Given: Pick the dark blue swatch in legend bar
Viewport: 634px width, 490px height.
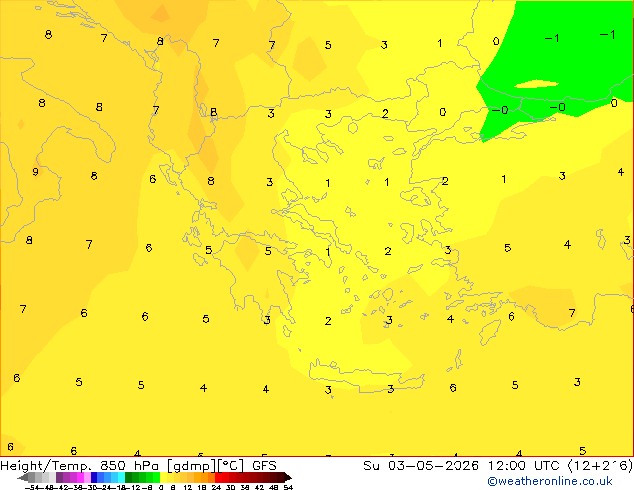Looking at the screenshot, I should coord(94,477).
